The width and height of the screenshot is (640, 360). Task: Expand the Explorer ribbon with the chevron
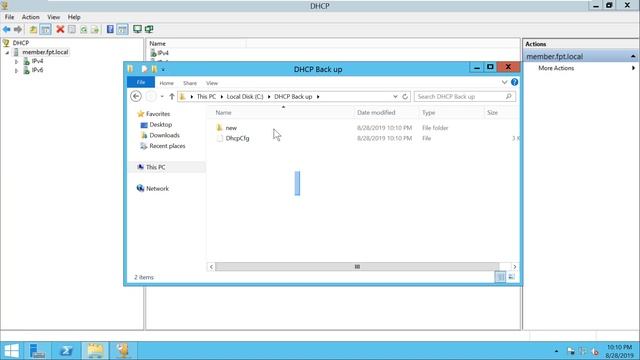(x=504, y=82)
